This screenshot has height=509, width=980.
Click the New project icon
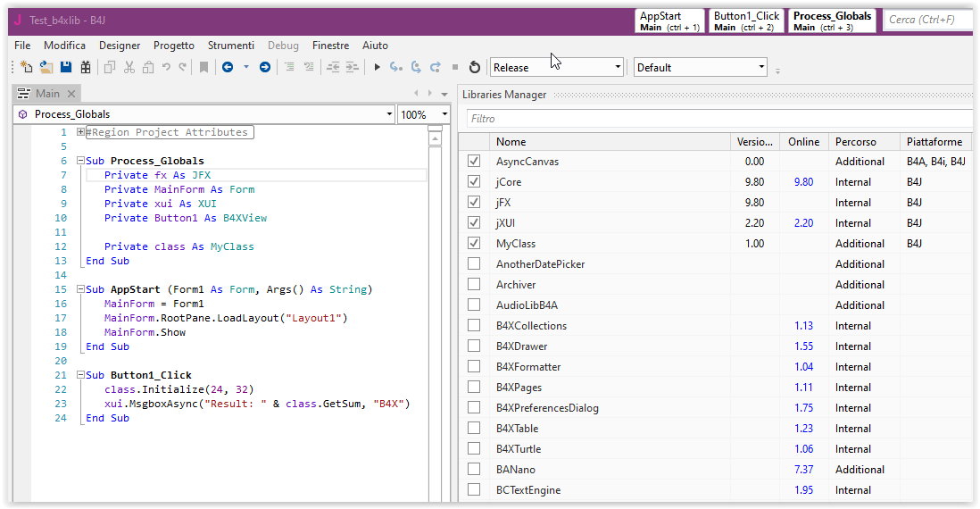point(26,67)
